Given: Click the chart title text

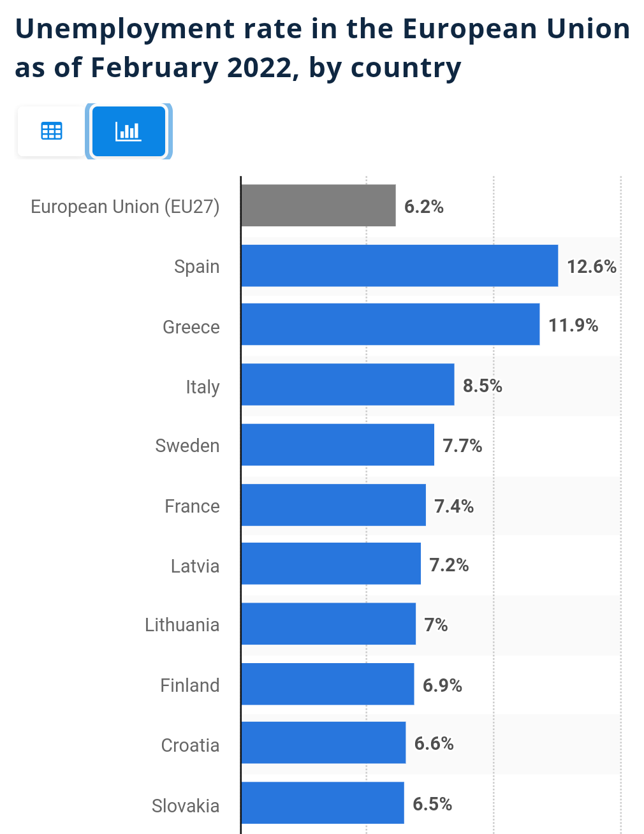Looking at the screenshot, I should click(322, 48).
